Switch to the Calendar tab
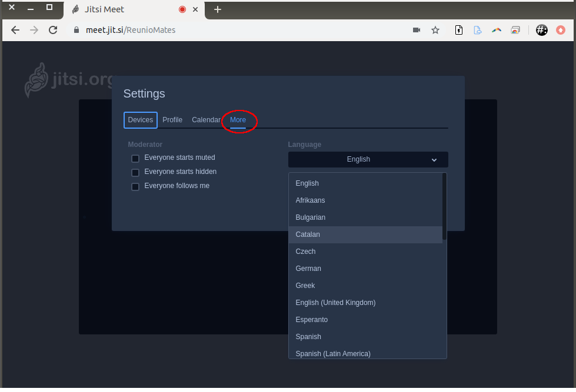576x392 pixels. coord(206,120)
